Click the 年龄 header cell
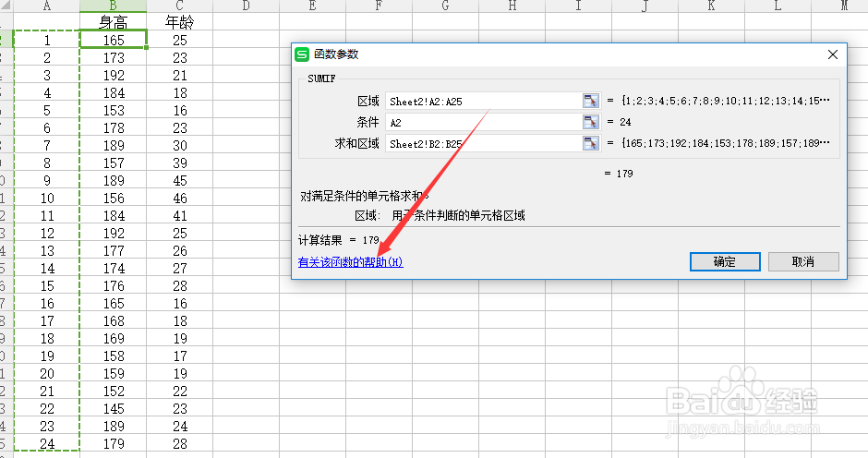Image resolution: width=868 pixels, height=458 pixels. point(179,22)
